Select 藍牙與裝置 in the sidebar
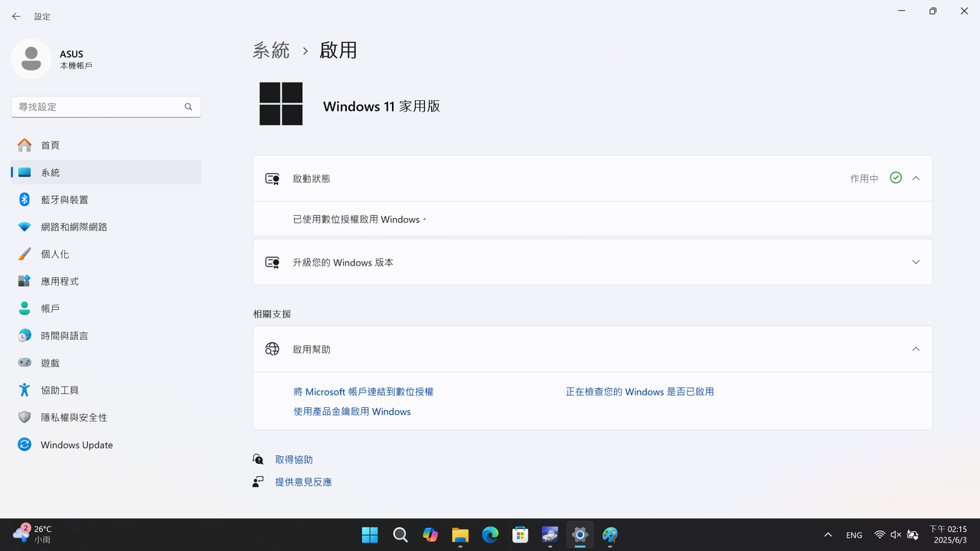The height and width of the screenshot is (551, 980). (106, 199)
